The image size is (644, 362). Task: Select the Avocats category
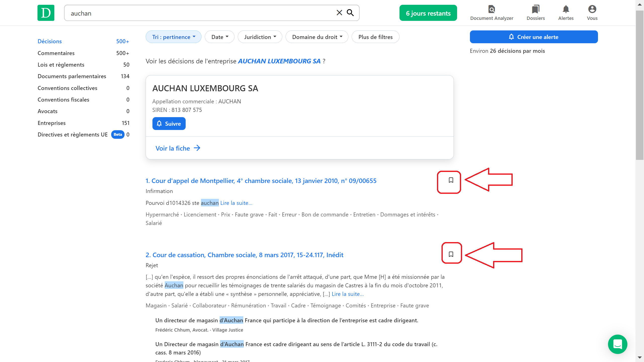point(83,111)
